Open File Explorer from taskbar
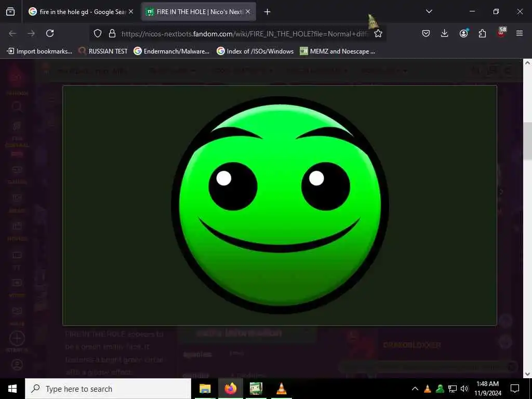 point(205,389)
